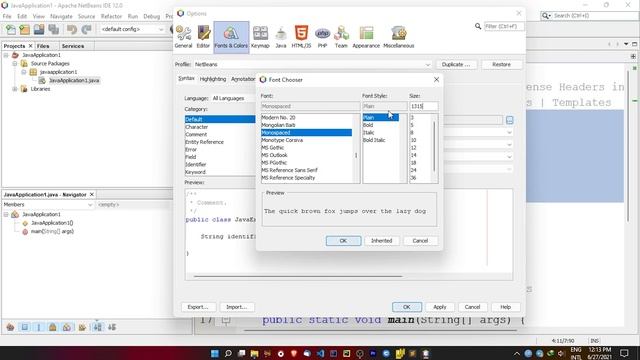The image size is (640, 360).
Task: Click the Undo toolbar icon
Action: (72, 29)
